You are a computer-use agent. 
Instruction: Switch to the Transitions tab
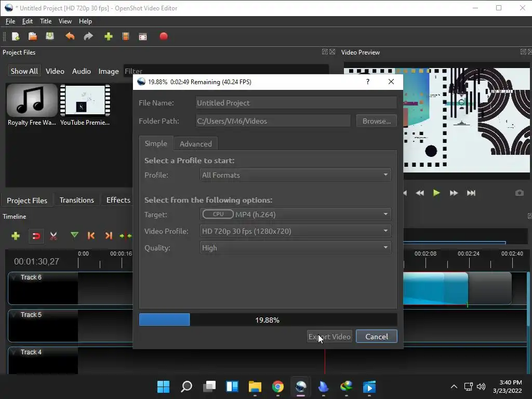[x=77, y=200]
